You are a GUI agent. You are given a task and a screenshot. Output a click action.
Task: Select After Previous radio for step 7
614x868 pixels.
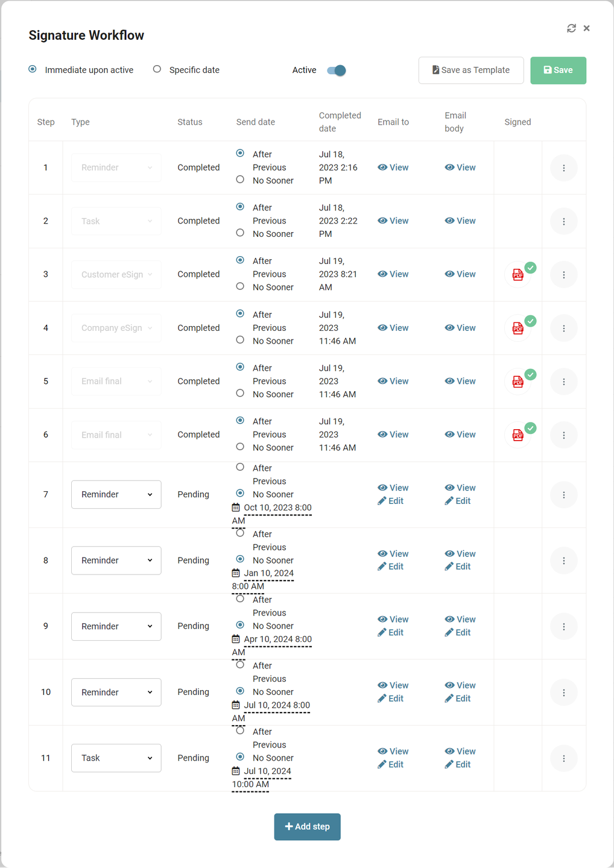point(240,467)
